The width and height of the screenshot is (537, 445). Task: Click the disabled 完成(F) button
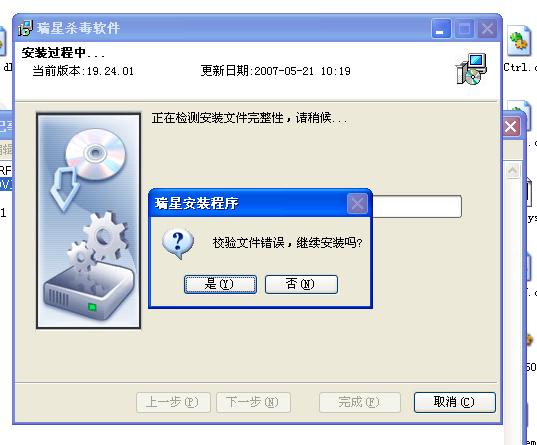tap(360, 402)
